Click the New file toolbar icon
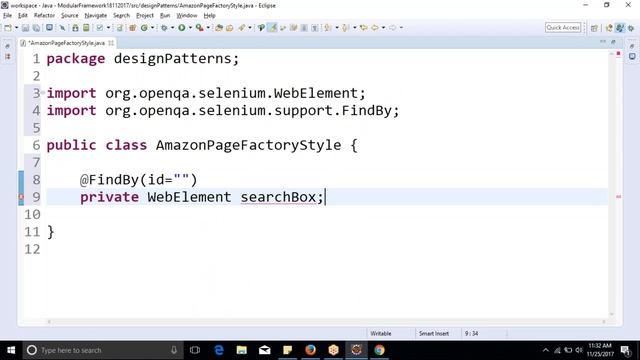Image resolution: width=640 pixels, height=360 pixels. [8, 28]
